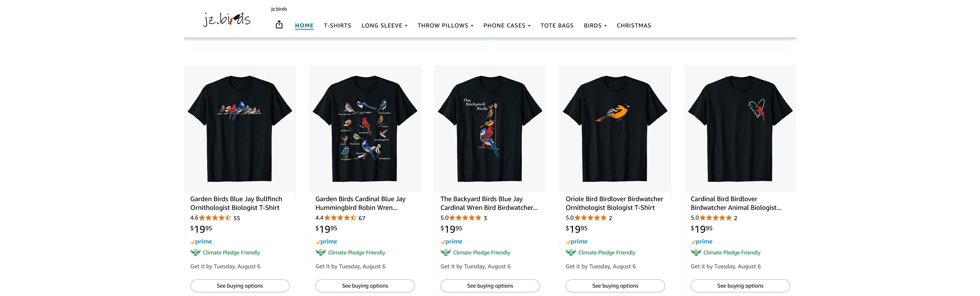Image resolution: width=980 pixels, height=296 pixels.
Task: Expand the Phone Cases menu
Action: tap(507, 26)
